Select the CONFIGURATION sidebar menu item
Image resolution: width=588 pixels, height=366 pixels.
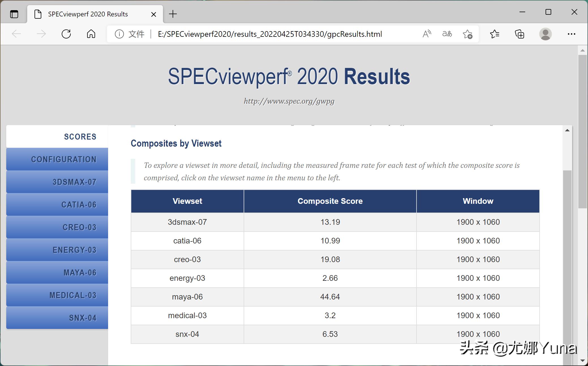point(57,159)
